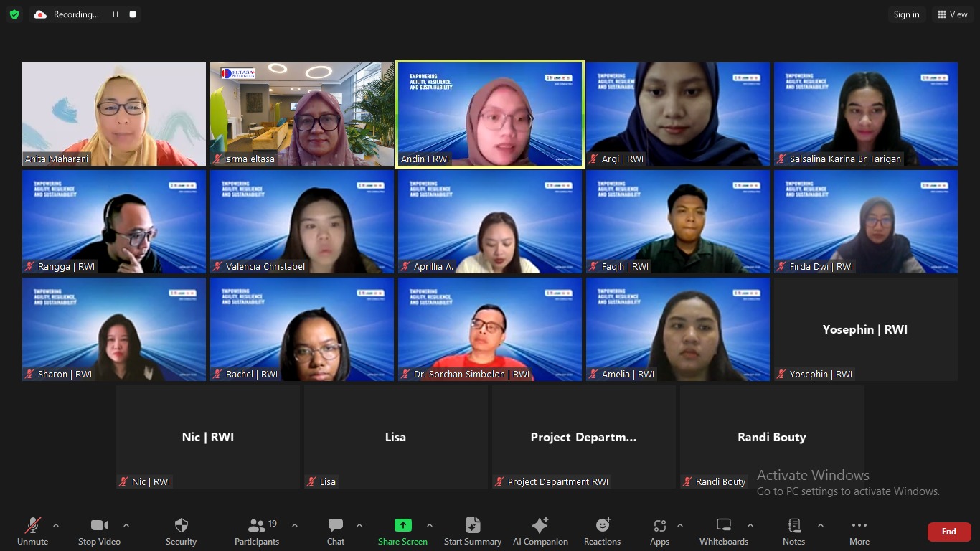980x551 pixels.
Task: Start the meeting summary
Action: (472, 531)
